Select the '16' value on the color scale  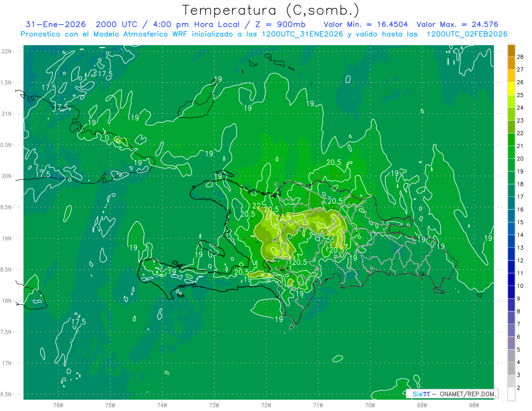pos(520,209)
